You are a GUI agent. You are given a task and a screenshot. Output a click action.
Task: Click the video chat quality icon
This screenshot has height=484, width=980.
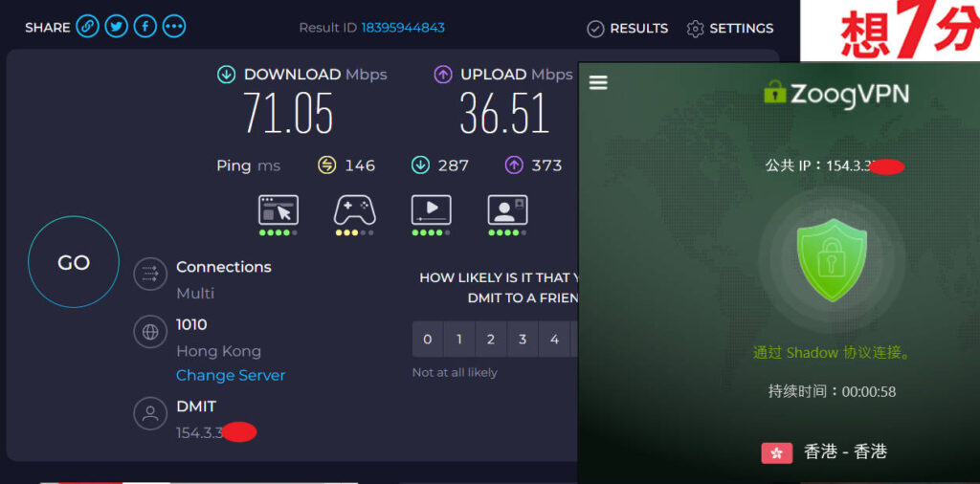507,209
